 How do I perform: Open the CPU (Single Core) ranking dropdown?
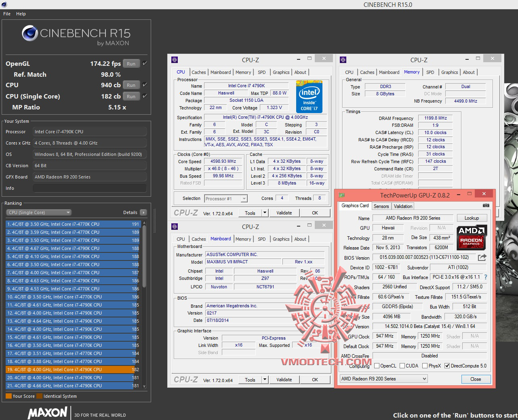click(x=38, y=212)
